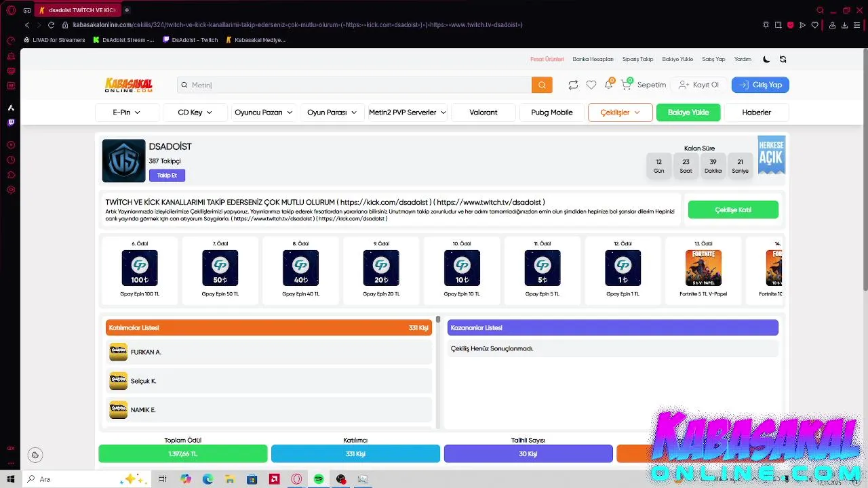Click participant FURKAN A.

pyautogui.click(x=269, y=352)
